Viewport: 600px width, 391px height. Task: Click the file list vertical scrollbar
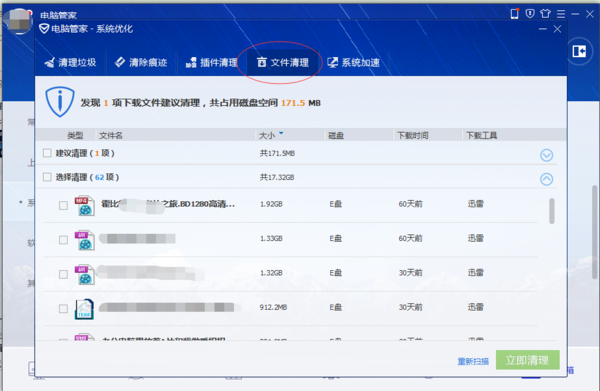click(x=552, y=211)
